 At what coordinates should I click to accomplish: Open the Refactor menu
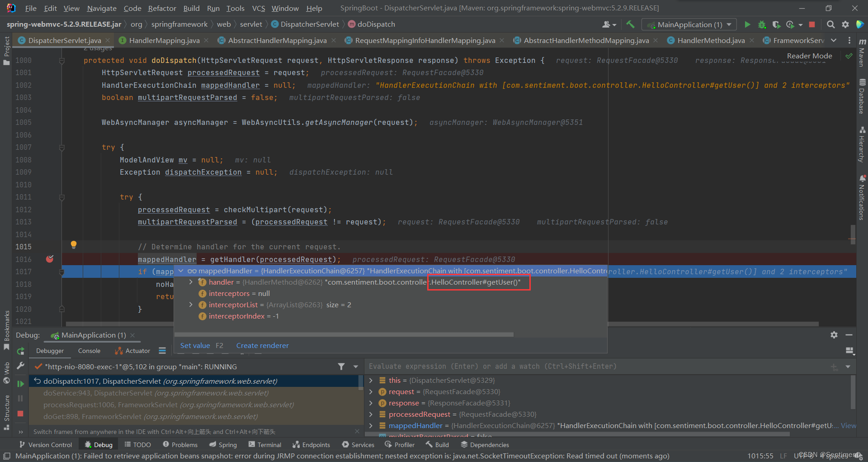162,8
